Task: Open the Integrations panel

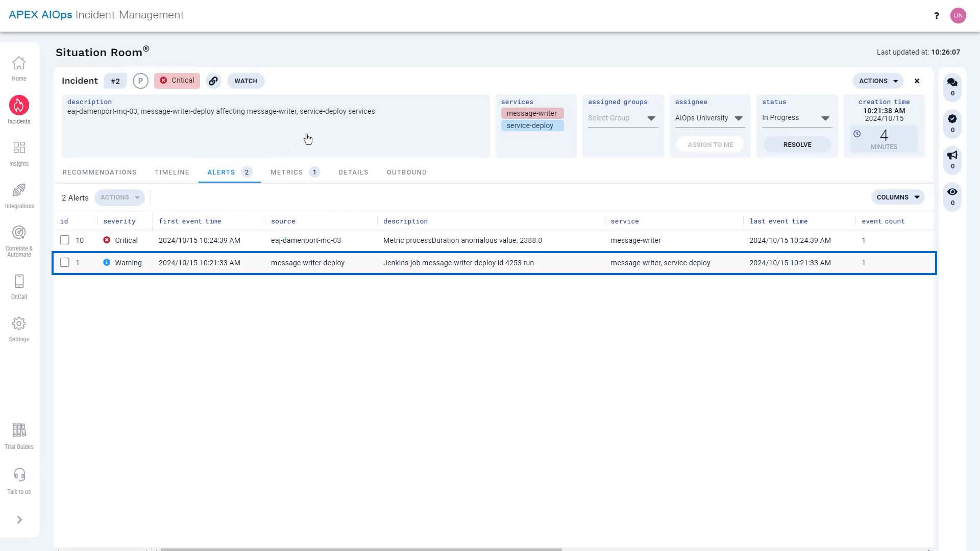Action: click(x=19, y=194)
